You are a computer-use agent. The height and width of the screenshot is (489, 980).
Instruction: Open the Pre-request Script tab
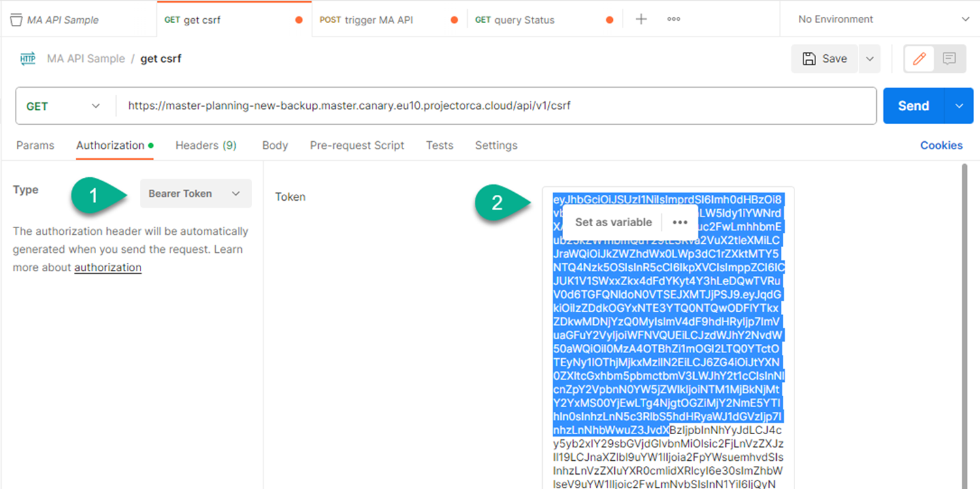click(x=357, y=145)
